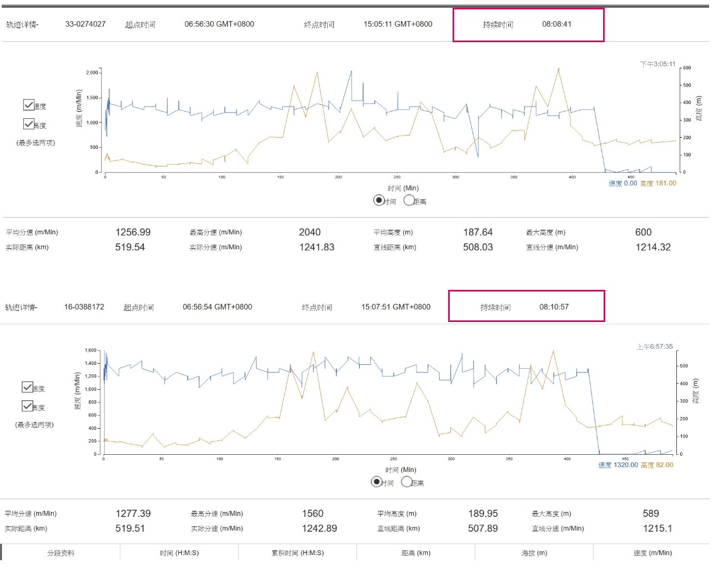Image resolution: width=713 pixels, height=588 pixels.
Task: Click the 距离 (km) column header
Action: tap(416, 553)
